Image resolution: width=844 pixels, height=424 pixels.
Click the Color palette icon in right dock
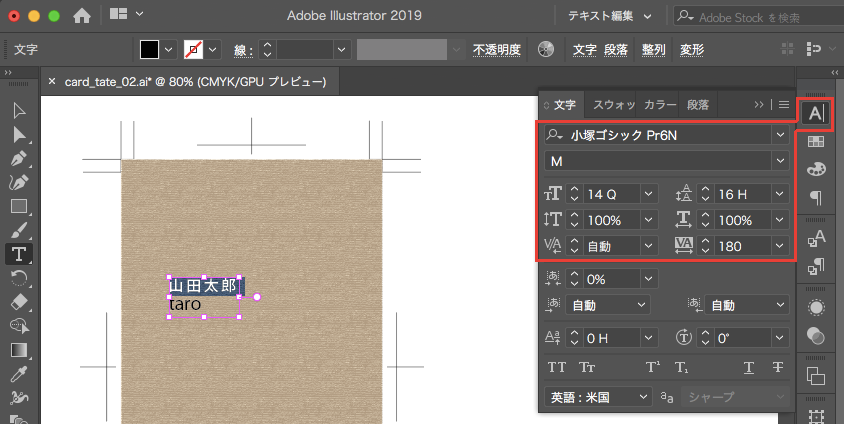[x=816, y=169]
